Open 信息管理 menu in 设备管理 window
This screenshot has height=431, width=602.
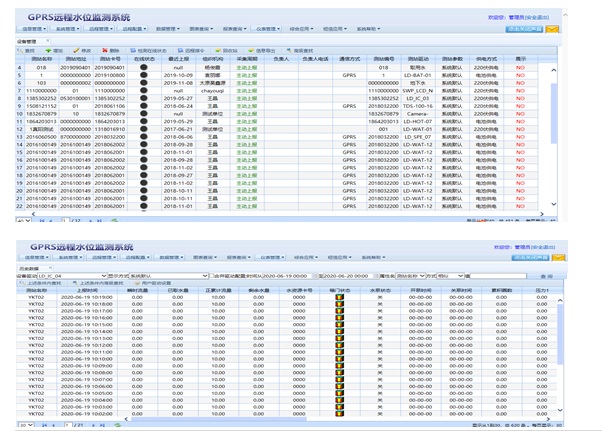click(32, 29)
